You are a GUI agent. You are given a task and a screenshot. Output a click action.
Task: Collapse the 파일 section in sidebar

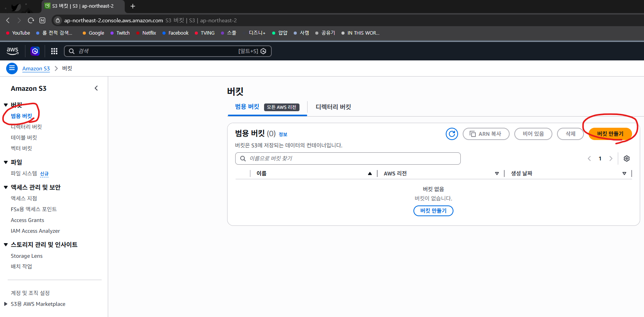coord(6,162)
